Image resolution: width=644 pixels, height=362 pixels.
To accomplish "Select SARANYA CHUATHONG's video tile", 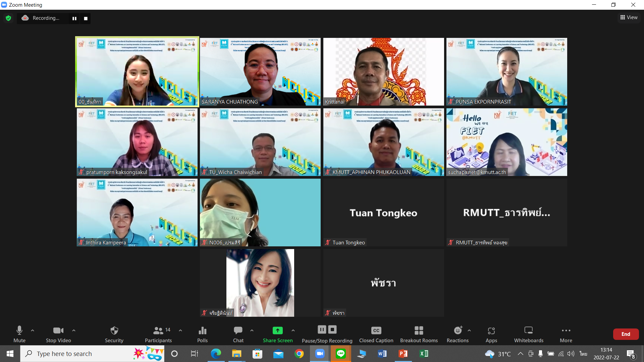I will click(260, 72).
